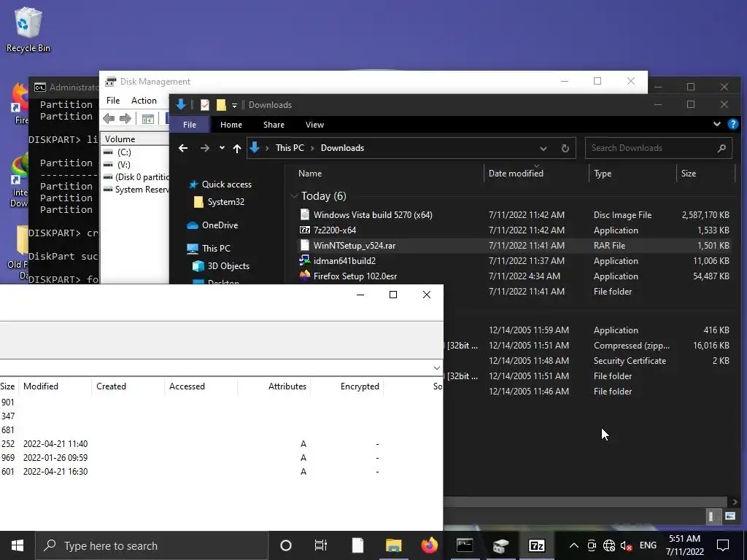Click the Explorer forward navigation arrow
The width and height of the screenshot is (747, 560).
[x=205, y=148]
